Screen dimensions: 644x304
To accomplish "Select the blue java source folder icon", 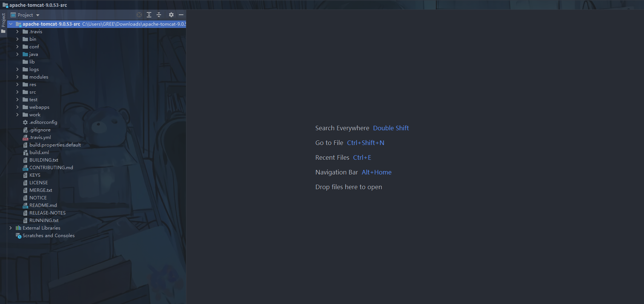I will [25, 54].
